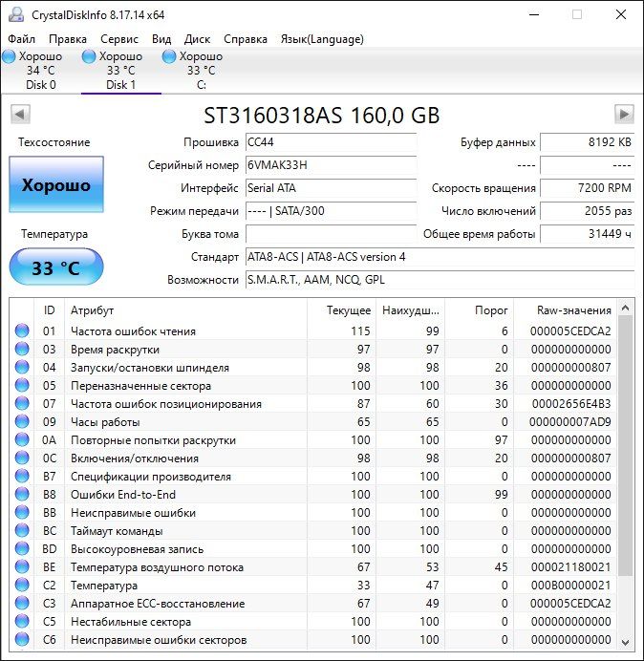This screenshot has height=661, width=644.
Task: Select the C: drive tab
Action: pos(201,71)
